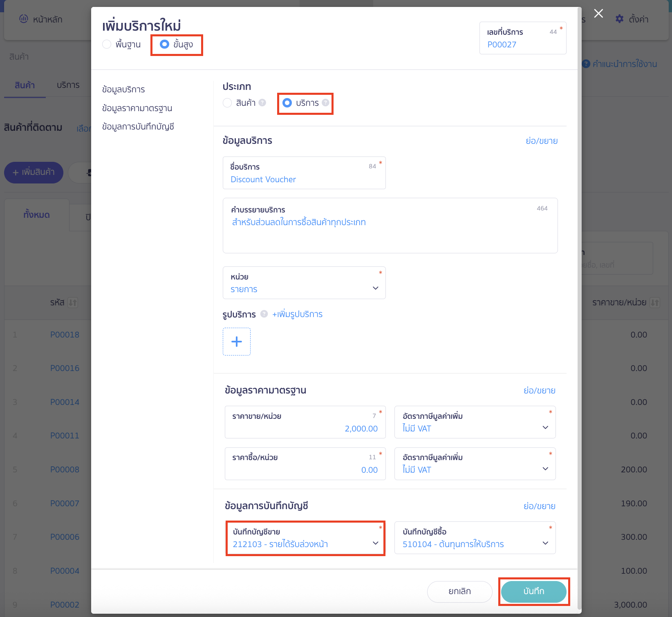Viewport: 672px width, 617px height.
Task: Select the พื้นฐาน radio button
Action: pyautogui.click(x=107, y=44)
